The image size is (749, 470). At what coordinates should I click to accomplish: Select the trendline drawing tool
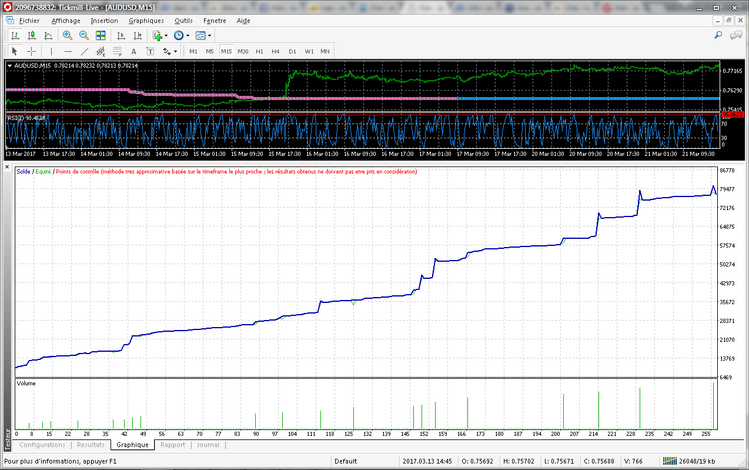85,51
